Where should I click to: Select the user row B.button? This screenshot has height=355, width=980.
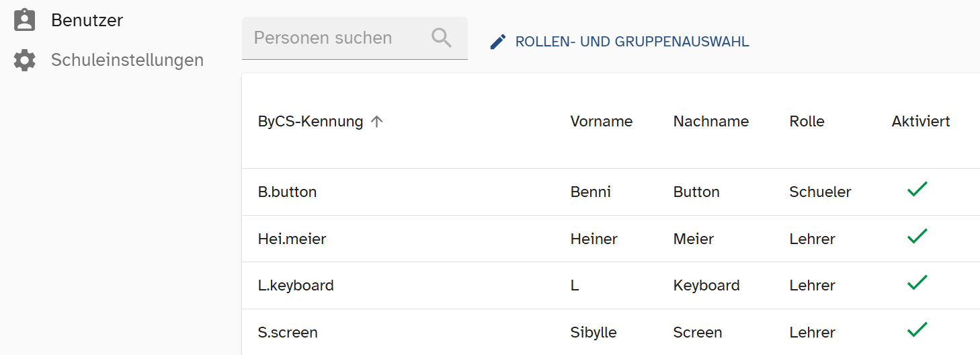(x=611, y=192)
